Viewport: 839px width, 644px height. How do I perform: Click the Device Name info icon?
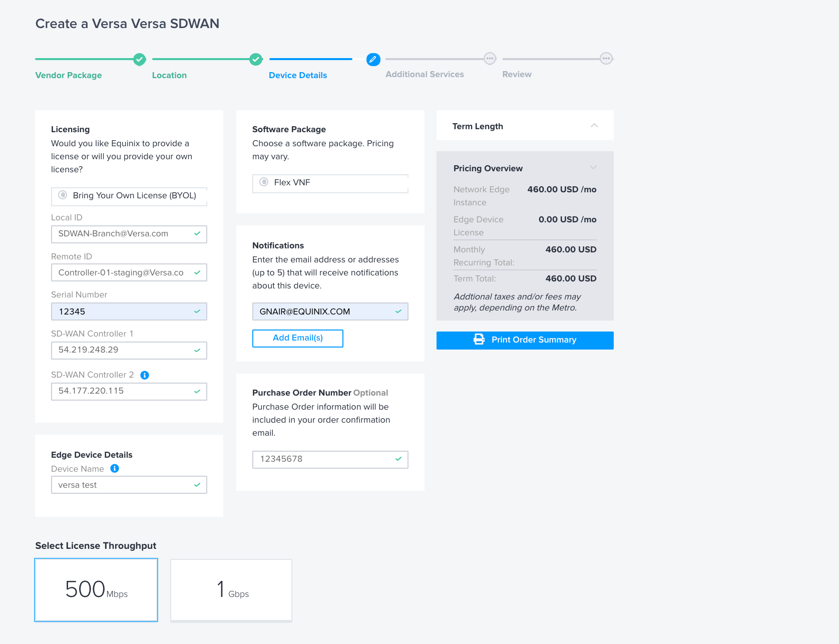coord(115,469)
